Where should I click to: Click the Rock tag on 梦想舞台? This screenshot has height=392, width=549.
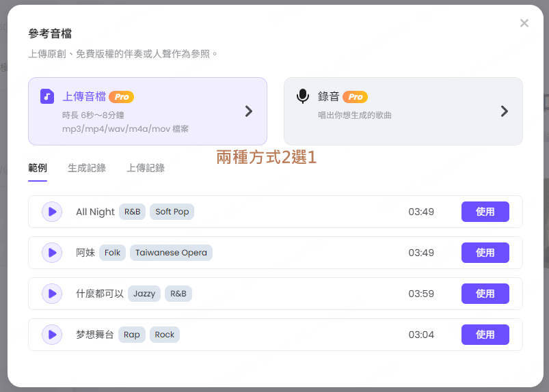pos(165,335)
